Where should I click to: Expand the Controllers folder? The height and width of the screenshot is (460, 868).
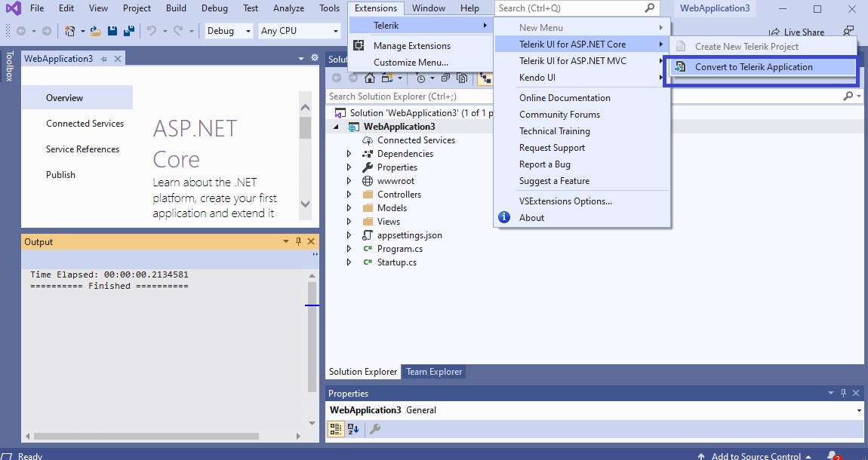click(x=348, y=194)
